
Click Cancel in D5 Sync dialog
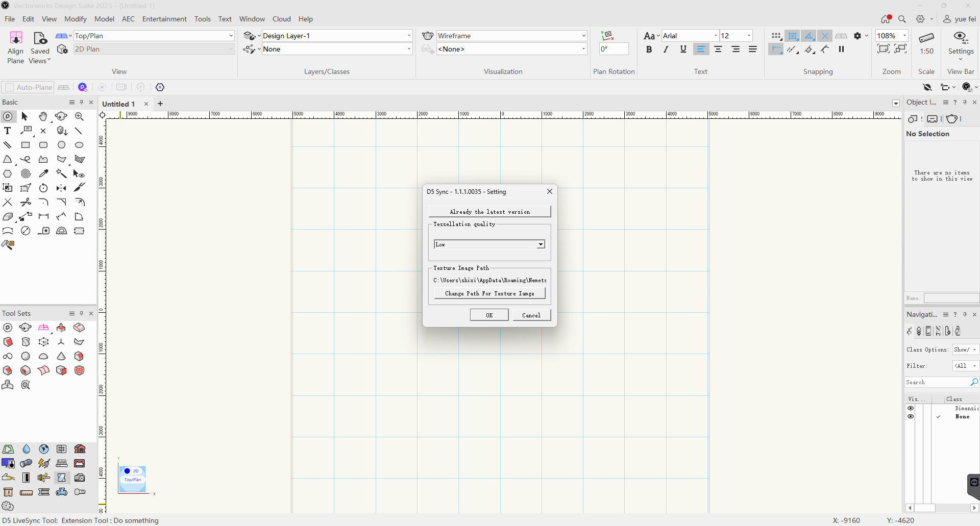[x=531, y=315]
